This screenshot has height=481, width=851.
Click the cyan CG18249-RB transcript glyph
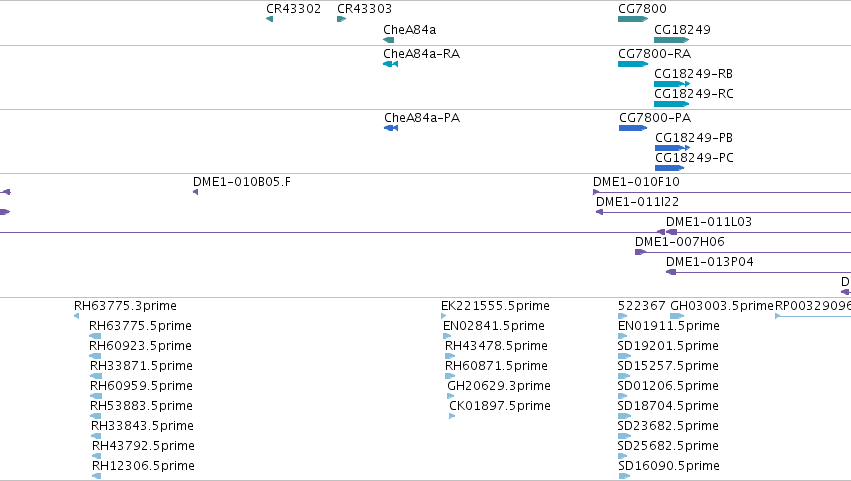(672, 84)
